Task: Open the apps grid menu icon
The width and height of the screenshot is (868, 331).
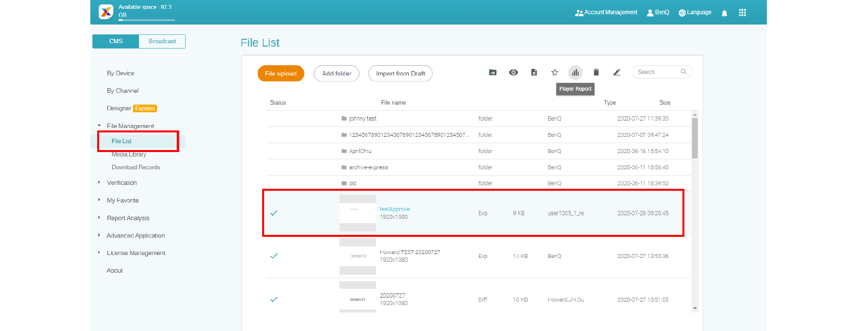Action: coord(742,13)
